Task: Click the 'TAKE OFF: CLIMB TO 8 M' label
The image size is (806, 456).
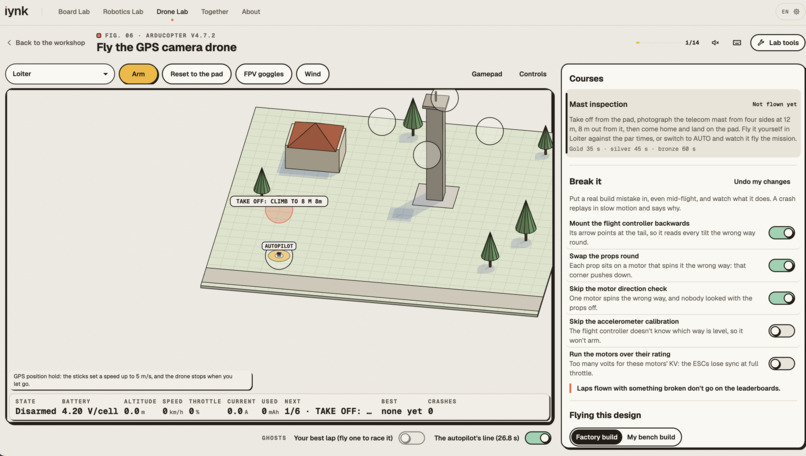Action: (x=279, y=201)
